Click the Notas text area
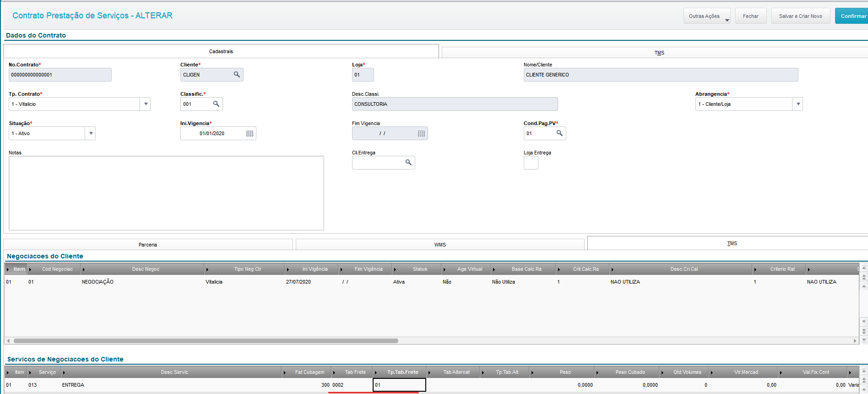 [166, 193]
